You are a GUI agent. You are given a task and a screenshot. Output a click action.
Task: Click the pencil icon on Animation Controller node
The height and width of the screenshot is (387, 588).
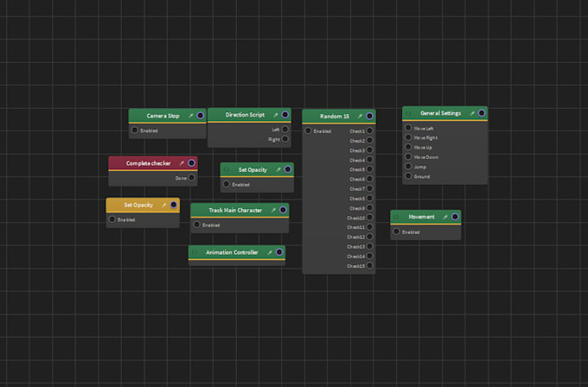(270, 252)
